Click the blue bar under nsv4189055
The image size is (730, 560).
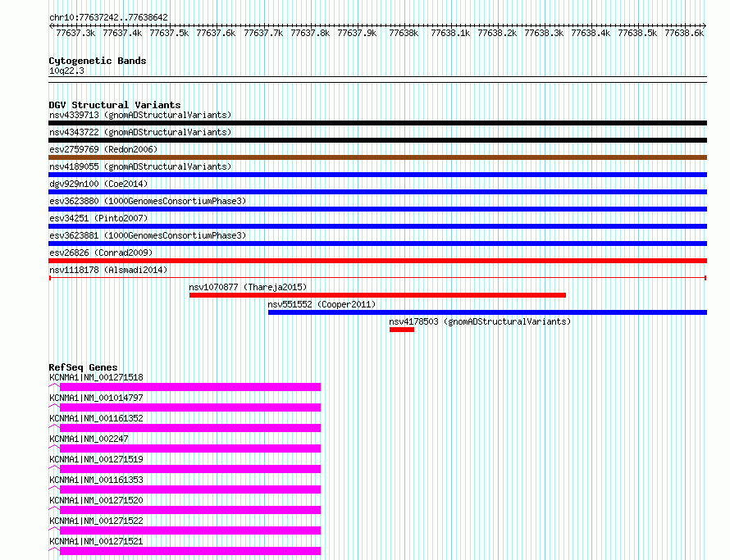(x=377, y=175)
